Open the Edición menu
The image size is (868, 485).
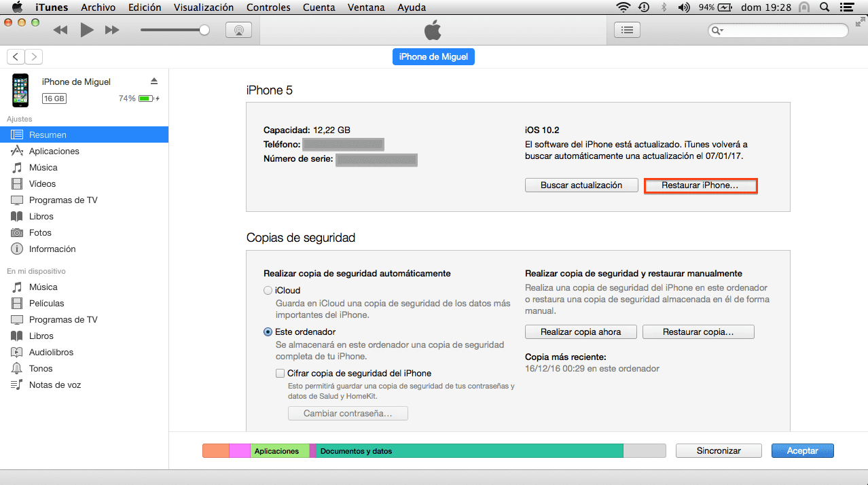[x=145, y=7]
